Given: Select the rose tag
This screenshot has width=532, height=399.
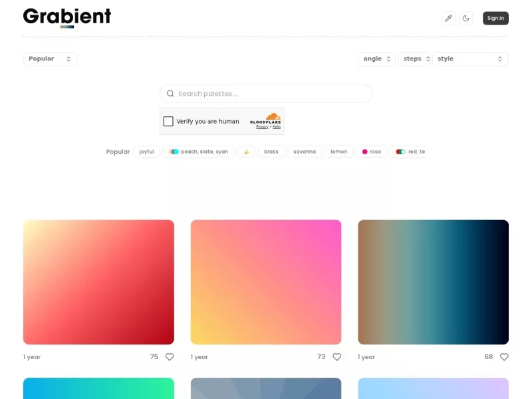Looking at the screenshot, I should 372,152.
